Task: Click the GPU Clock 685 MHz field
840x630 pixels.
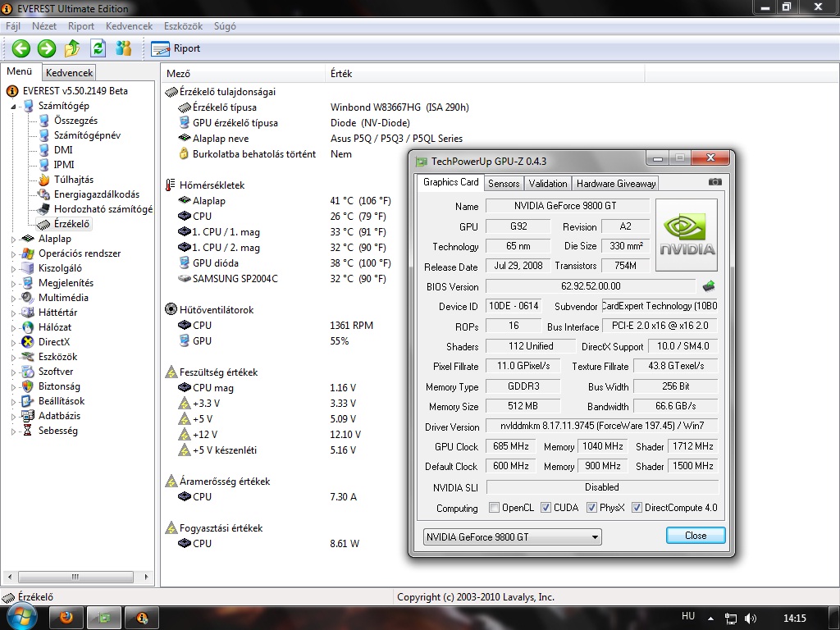Action: point(510,446)
